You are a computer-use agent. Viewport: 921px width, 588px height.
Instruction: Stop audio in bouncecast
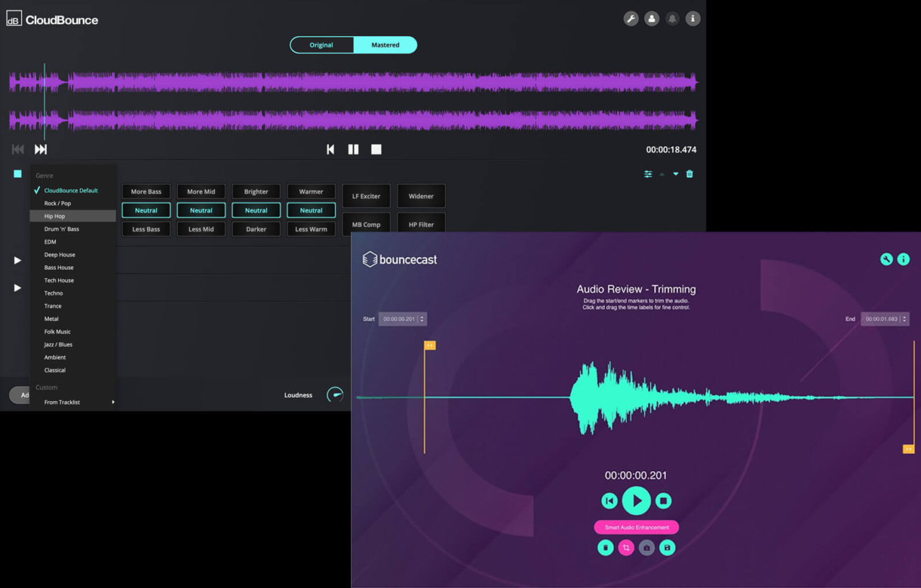click(663, 501)
